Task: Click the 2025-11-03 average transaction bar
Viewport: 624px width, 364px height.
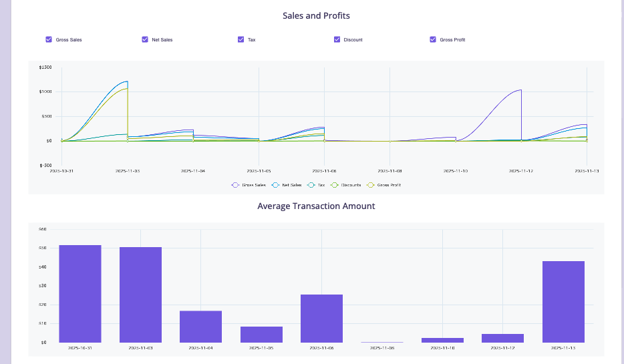Action: click(140, 295)
